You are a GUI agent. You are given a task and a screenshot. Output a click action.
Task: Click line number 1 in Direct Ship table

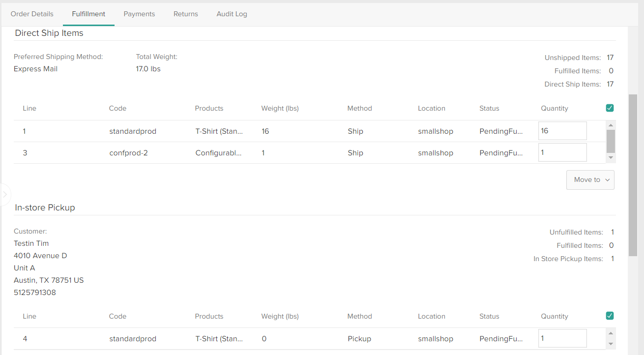[x=25, y=131]
